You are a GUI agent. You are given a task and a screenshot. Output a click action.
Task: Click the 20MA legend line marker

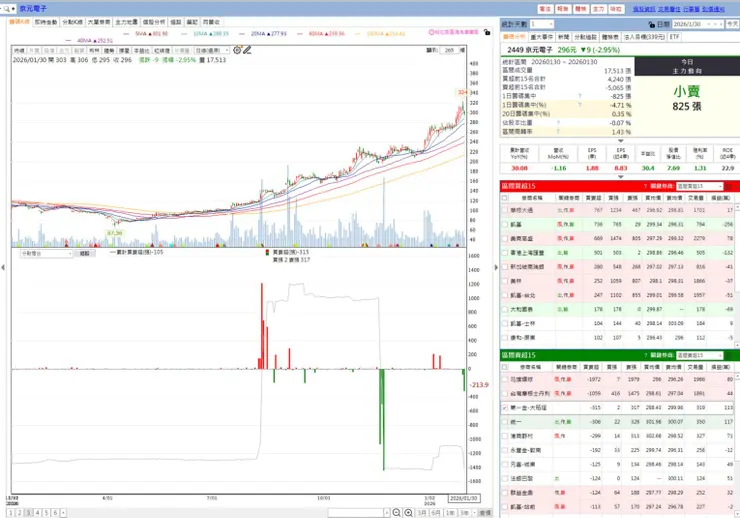pos(242,34)
